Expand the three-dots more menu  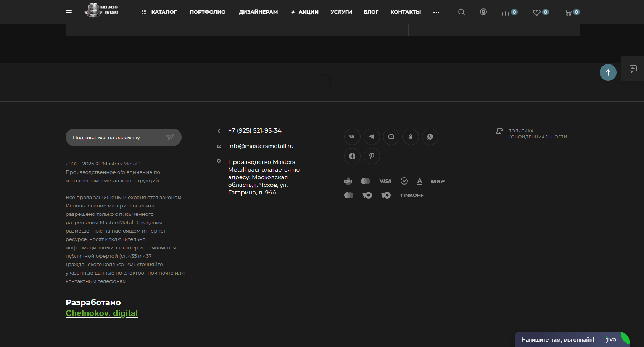436,12
